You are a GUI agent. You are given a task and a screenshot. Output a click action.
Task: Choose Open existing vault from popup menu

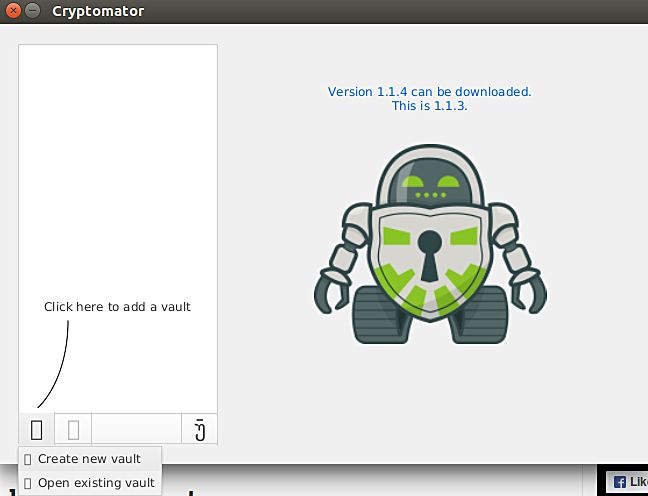90,483
